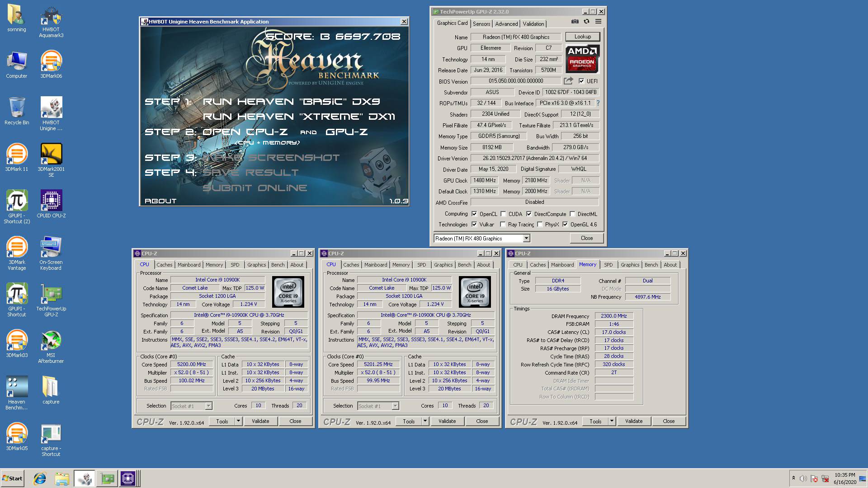Image resolution: width=868 pixels, height=488 pixels.
Task: Toggle the Vulkan checkbox
Action: (474, 224)
